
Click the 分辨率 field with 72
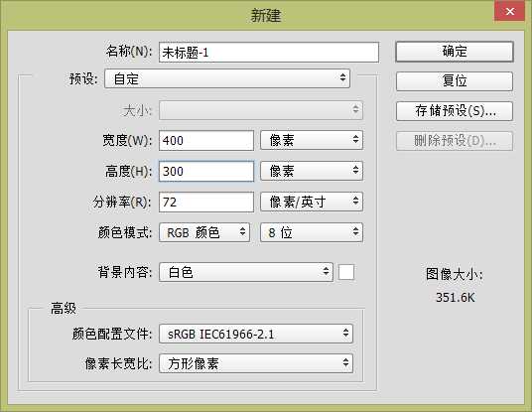(206, 202)
